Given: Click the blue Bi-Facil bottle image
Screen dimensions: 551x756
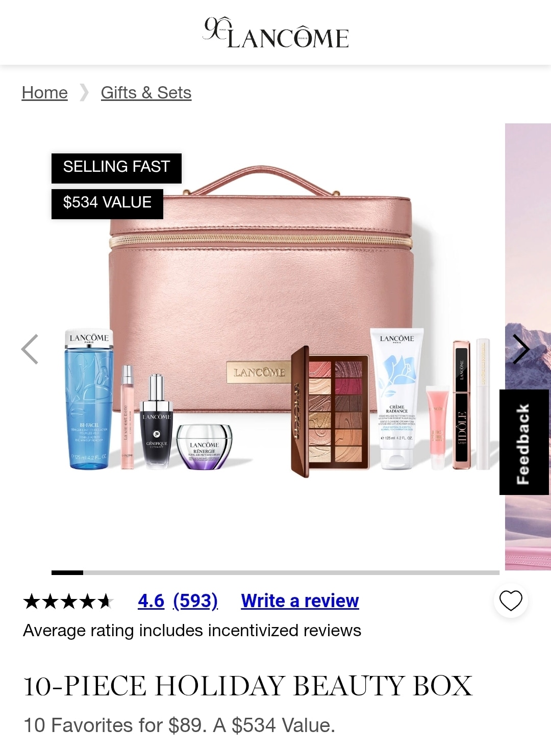Looking at the screenshot, I should 89,399.
